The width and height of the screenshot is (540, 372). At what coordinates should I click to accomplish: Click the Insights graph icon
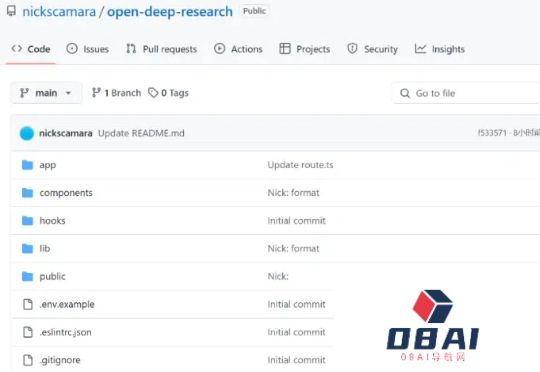[x=420, y=49]
